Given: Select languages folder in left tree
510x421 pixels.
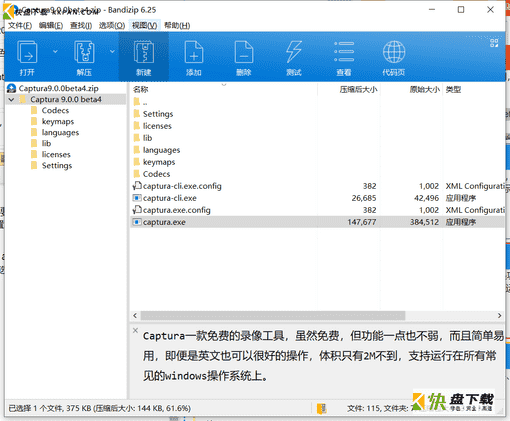Looking at the screenshot, I should [x=60, y=132].
